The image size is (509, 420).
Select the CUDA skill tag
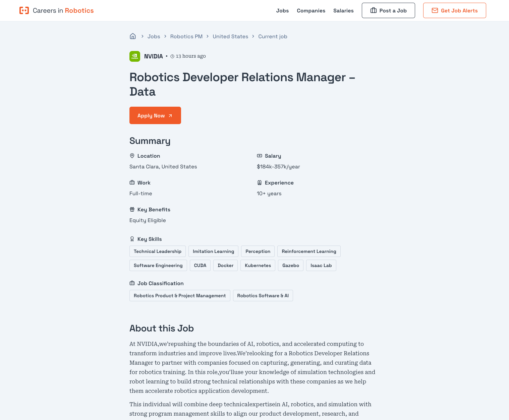(200, 265)
